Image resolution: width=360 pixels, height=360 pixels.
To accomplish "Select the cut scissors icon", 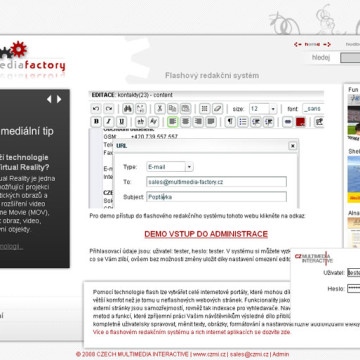I will pyautogui.click(x=160, y=109).
